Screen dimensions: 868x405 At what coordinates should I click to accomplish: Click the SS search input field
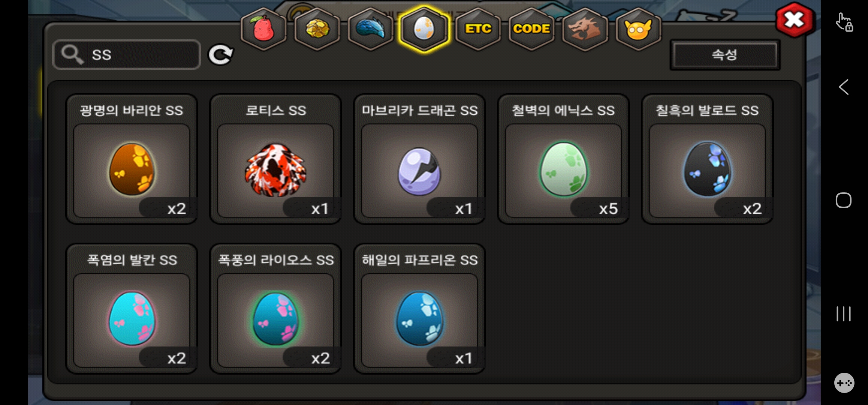(x=127, y=55)
